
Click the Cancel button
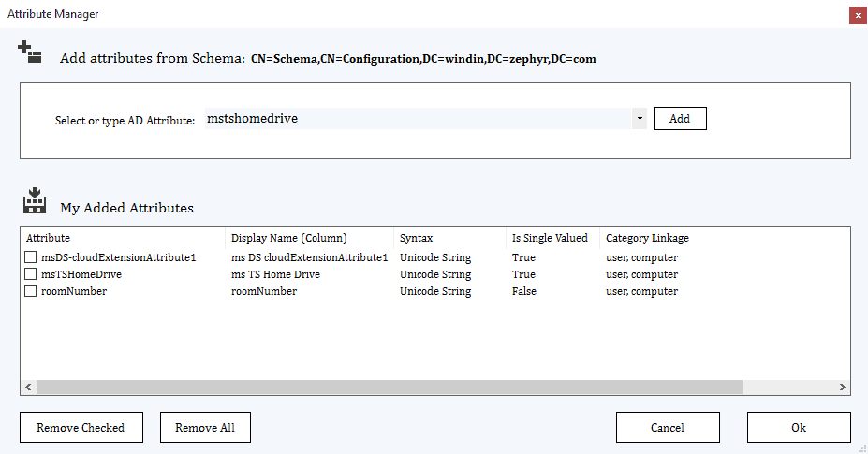pyautogui.click(x=668, y=428)
